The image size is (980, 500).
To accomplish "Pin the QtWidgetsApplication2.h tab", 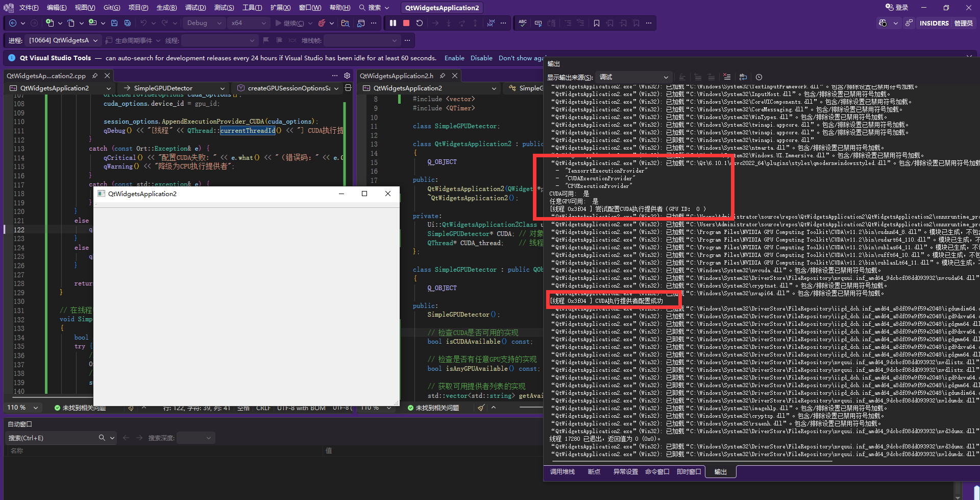I will tap(443, 76).
